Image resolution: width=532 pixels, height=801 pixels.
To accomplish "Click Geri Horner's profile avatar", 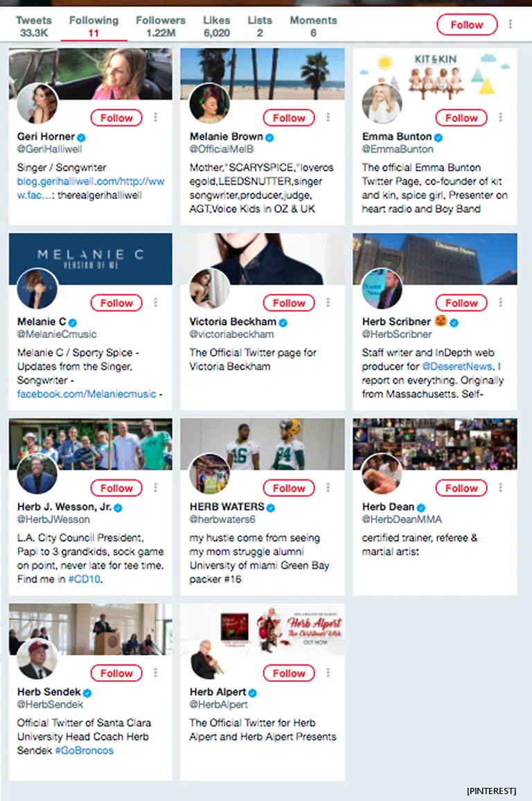I will coord(37,104).
